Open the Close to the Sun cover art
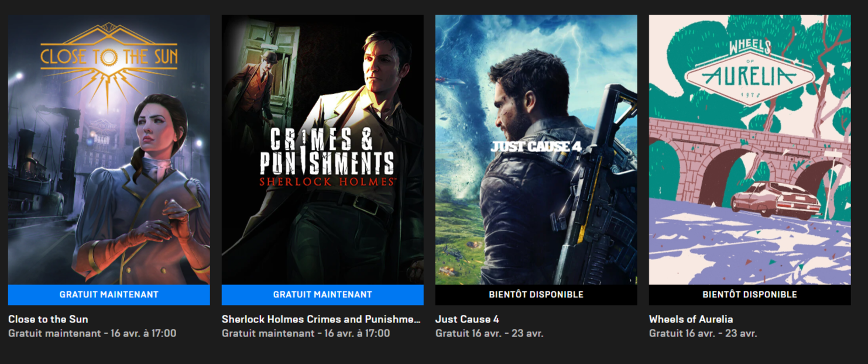Screen dimensions: 868x364 [x=109, y=150]
